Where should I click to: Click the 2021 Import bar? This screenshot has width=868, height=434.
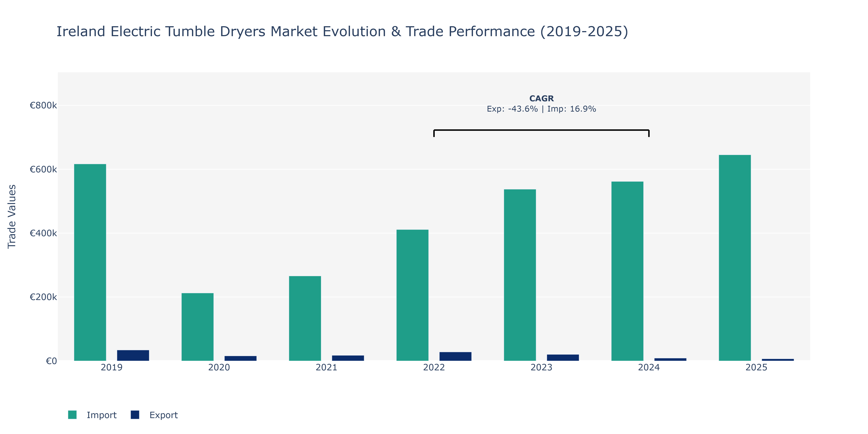tap(305, 318)
